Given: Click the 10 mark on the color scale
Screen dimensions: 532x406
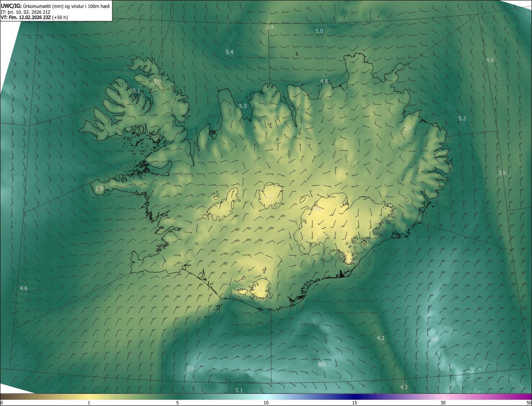Looking at the screenshot, I should (266, 403).
